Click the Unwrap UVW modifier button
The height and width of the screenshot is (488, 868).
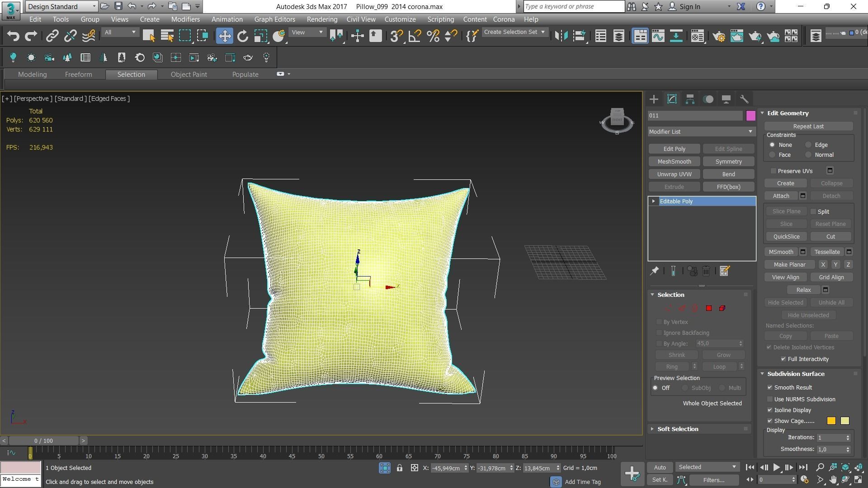(674, 174)
